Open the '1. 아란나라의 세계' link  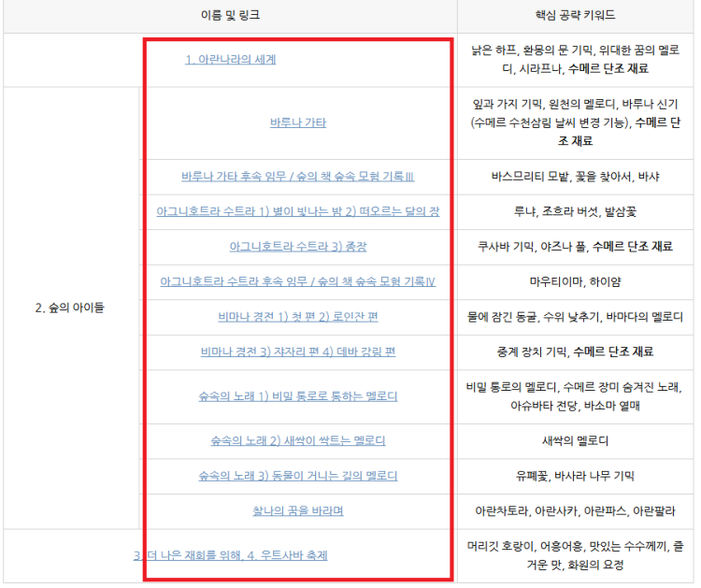click(230, 60)
